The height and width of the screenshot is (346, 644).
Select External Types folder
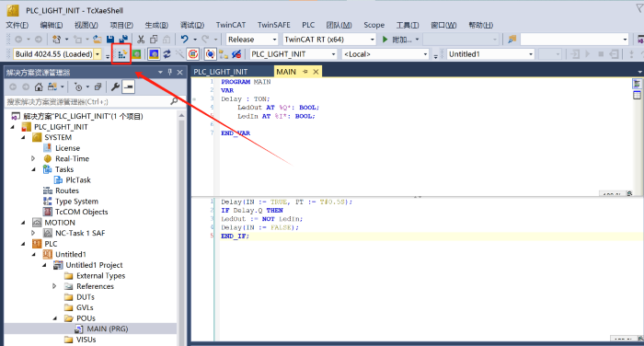pos(100,276)
